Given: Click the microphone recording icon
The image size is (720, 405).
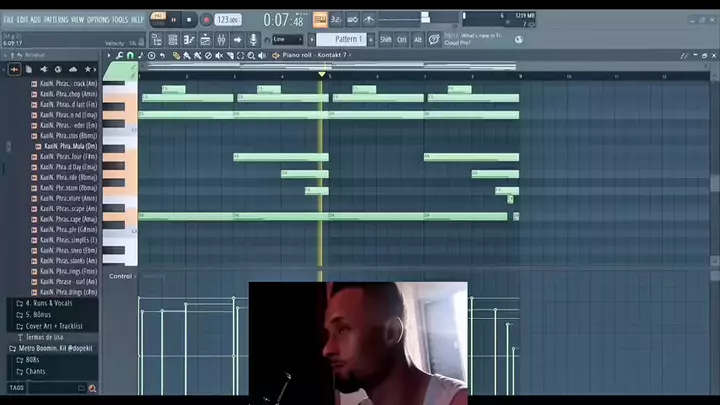Looking at the screenshot, I should point(253,40).
